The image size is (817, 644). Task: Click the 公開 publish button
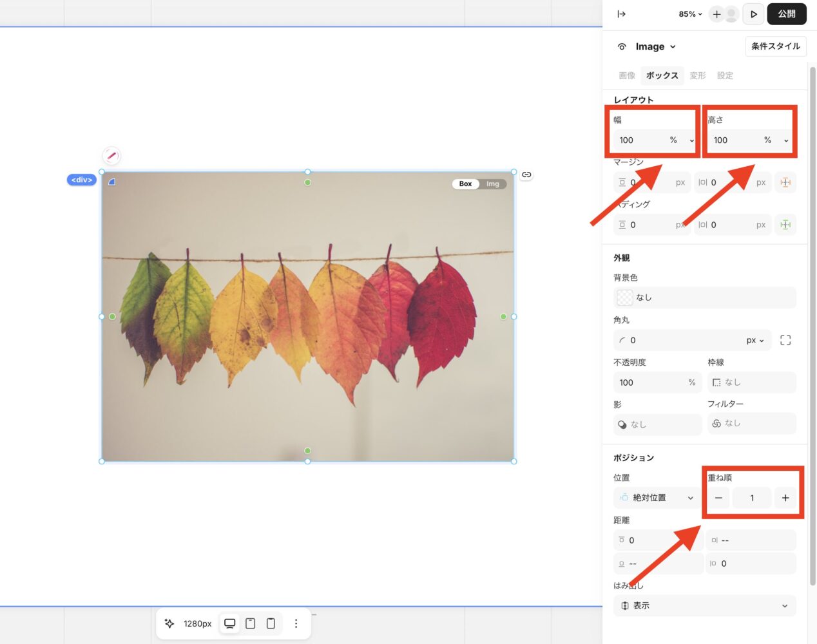(786, 14)
